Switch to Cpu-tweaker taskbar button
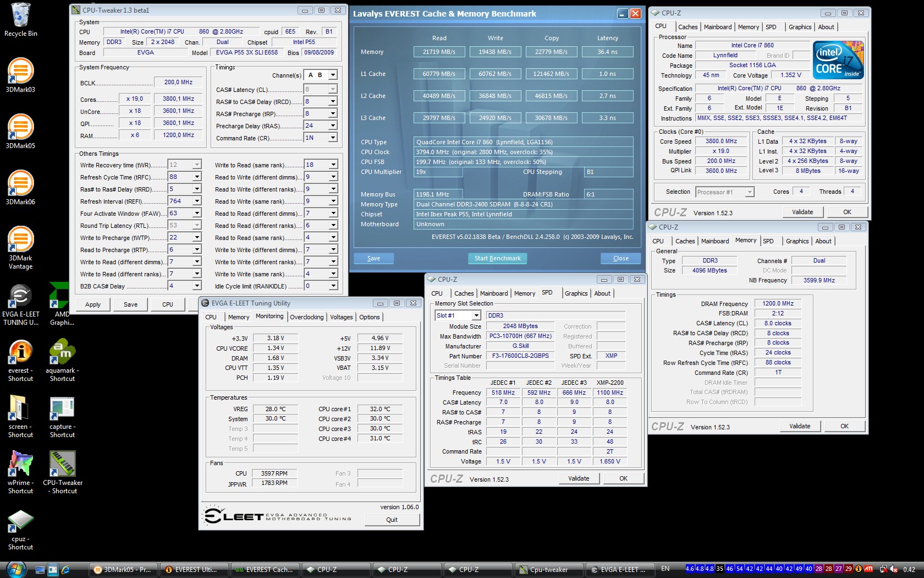Screen dimensions: 924x578 point(549,570)
